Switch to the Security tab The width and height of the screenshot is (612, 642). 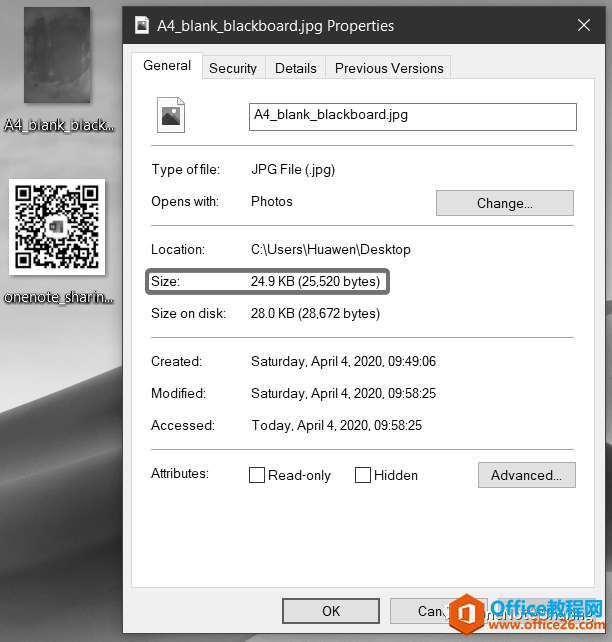click(x=233, y=68)
